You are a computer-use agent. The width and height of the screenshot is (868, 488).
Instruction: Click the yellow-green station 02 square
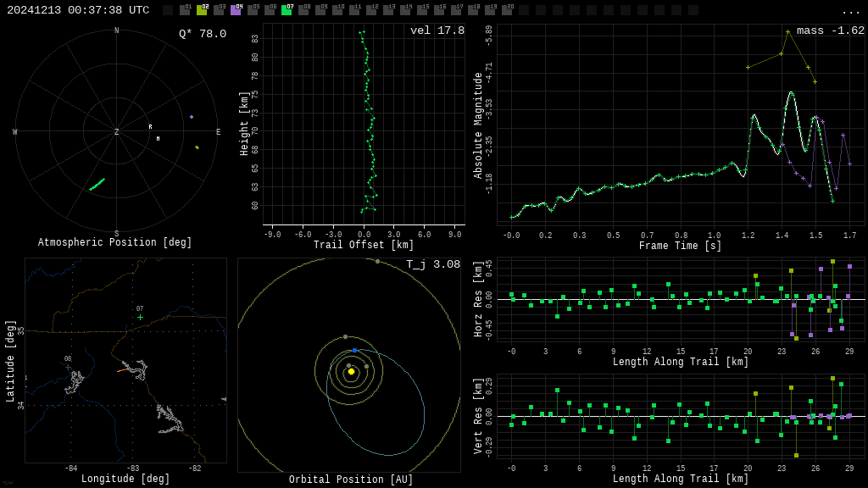pos(202,10)
